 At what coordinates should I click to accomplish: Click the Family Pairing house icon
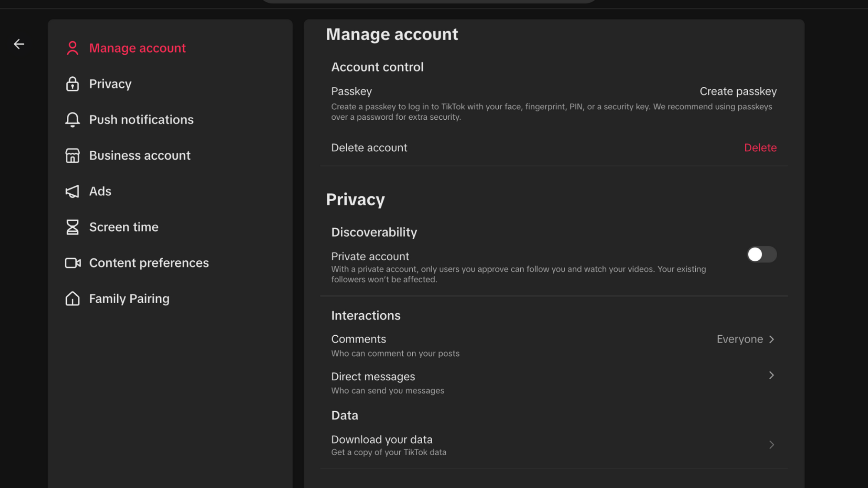click(x=72, y=298)
